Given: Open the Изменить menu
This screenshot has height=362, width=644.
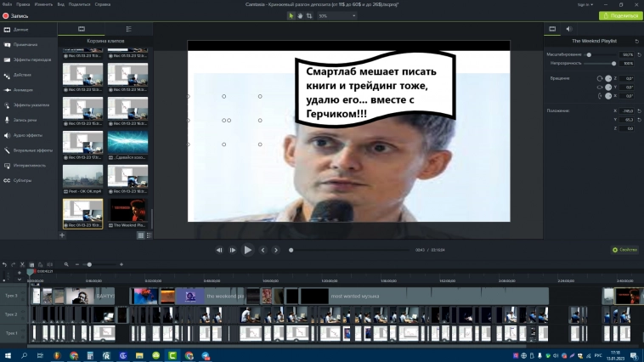Looking at the screenshot, I should [x=43, y=4].
